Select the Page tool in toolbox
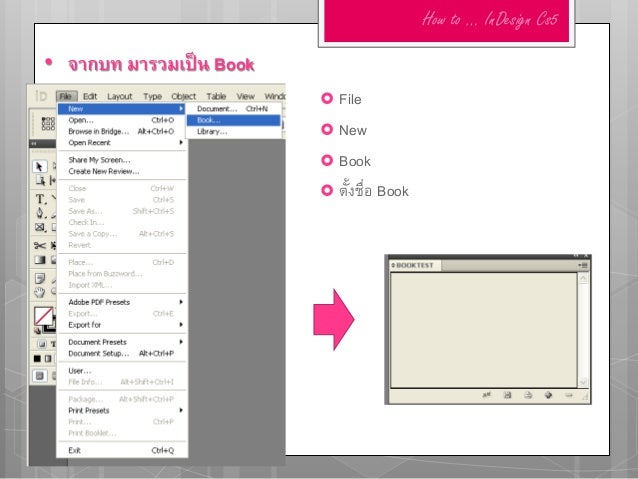The height and width of the screenshot is (479, 638). coord(40,180)
